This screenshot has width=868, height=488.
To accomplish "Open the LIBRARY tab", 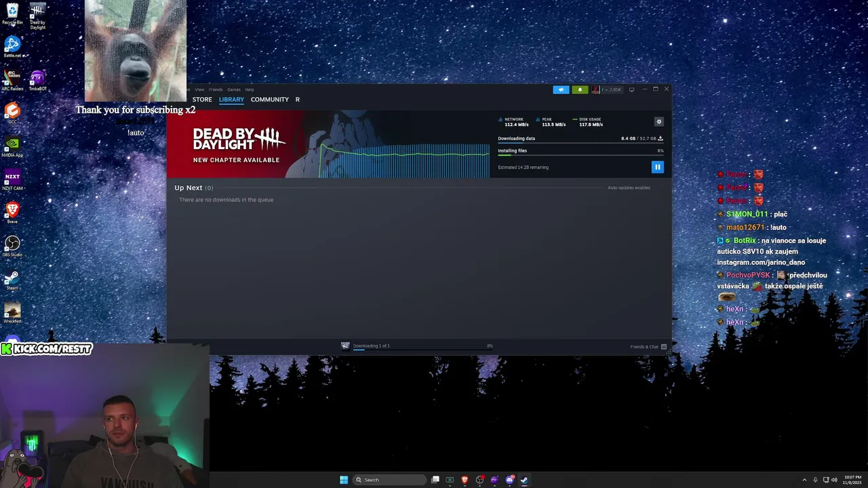I will [x=231, y=100].
